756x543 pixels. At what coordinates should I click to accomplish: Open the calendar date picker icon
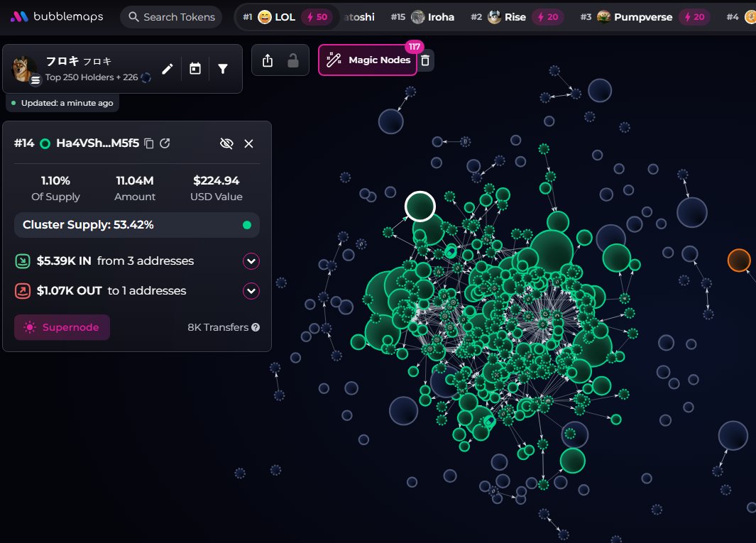point(195,69)
